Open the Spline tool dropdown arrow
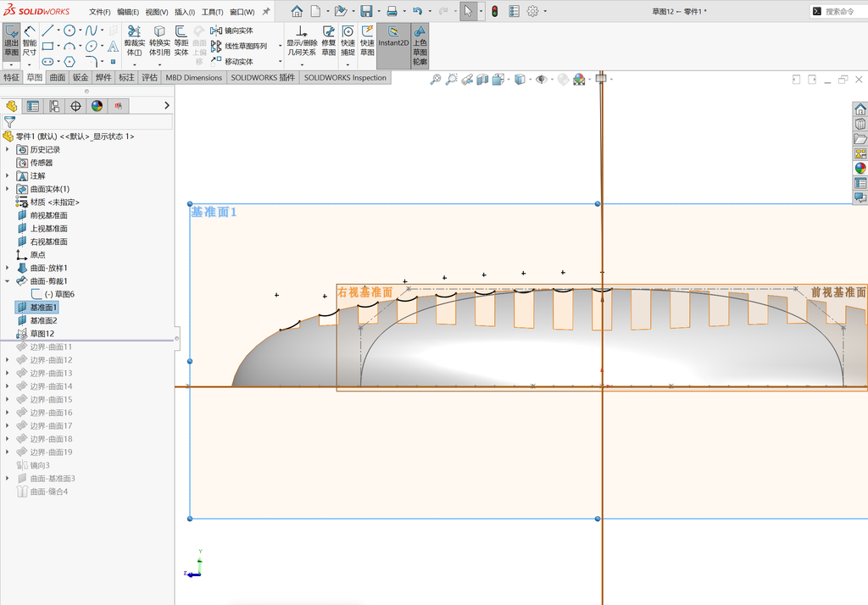Screen dimensions: 868x605 click(102, 31)
